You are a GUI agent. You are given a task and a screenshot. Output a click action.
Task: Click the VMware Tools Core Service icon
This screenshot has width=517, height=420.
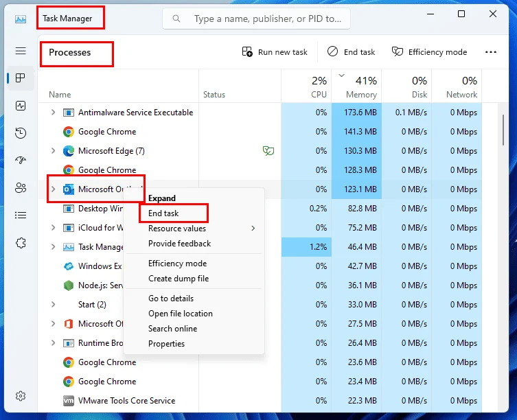tap(69, 401)
